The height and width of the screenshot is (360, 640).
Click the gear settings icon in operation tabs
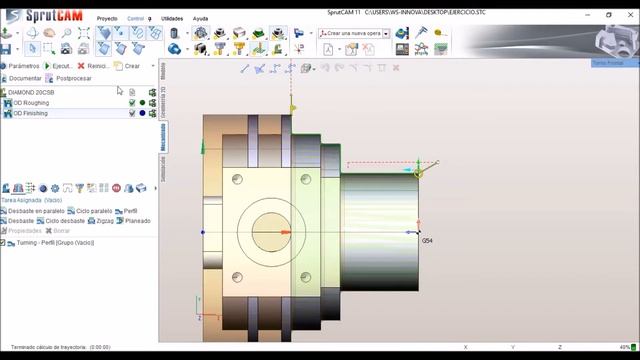pyautogui.click(x=55, y=188)
